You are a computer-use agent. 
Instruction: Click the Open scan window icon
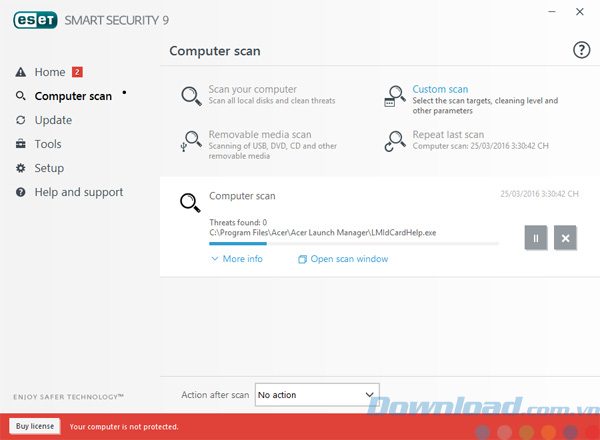point(302,259)
